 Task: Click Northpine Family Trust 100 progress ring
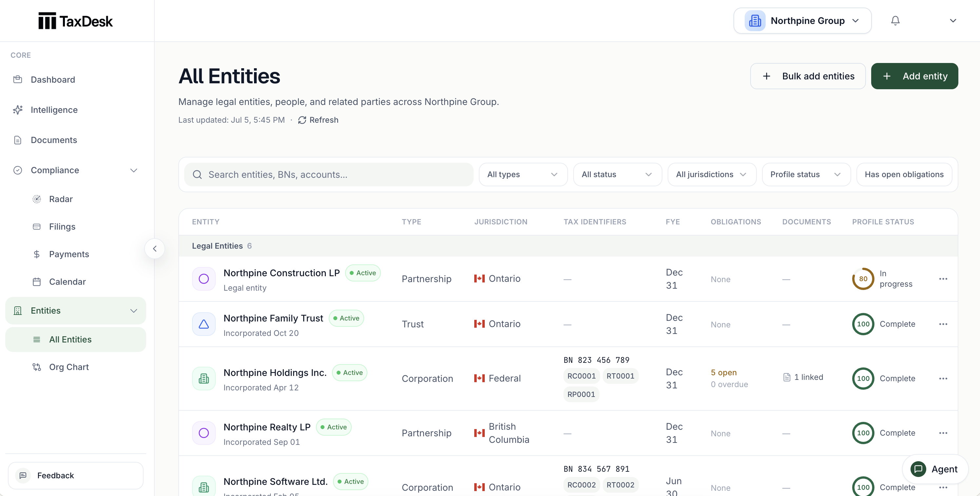point(863,324)
